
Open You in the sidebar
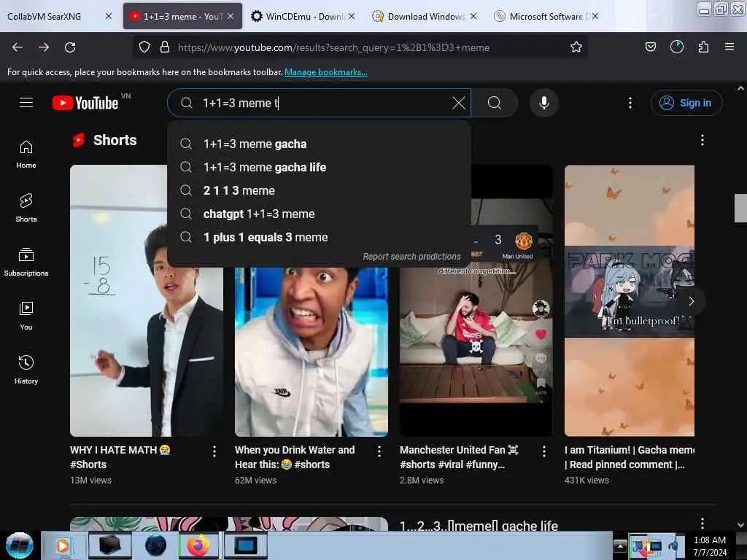tap(26, 316)
